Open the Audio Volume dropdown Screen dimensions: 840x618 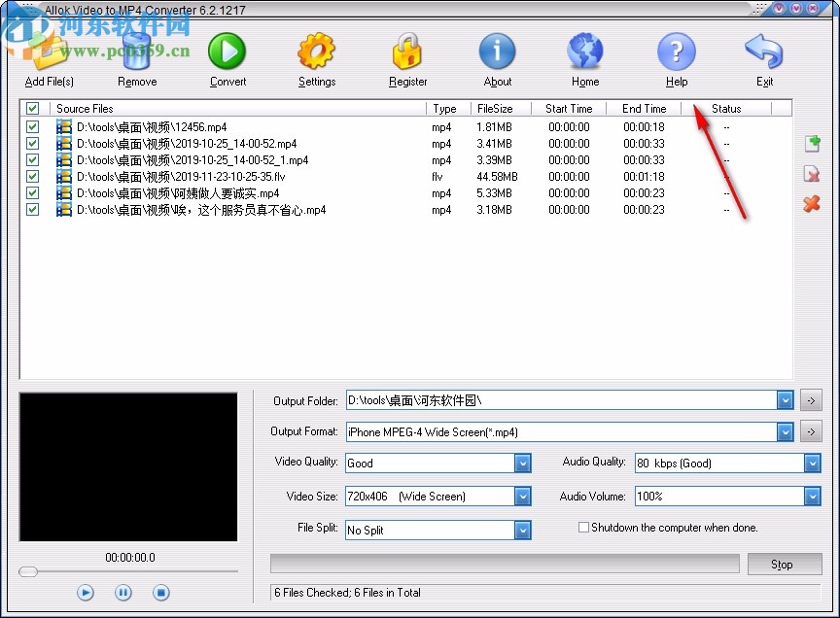point(813,497)
